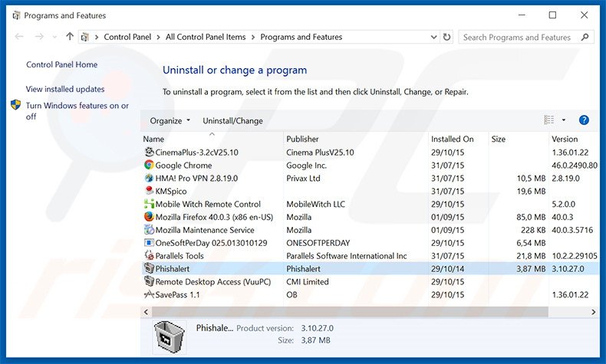Viewport: 606px width, 364px height.
Task: Open Control Panel Home link
Action: click(x=62, y=64)
